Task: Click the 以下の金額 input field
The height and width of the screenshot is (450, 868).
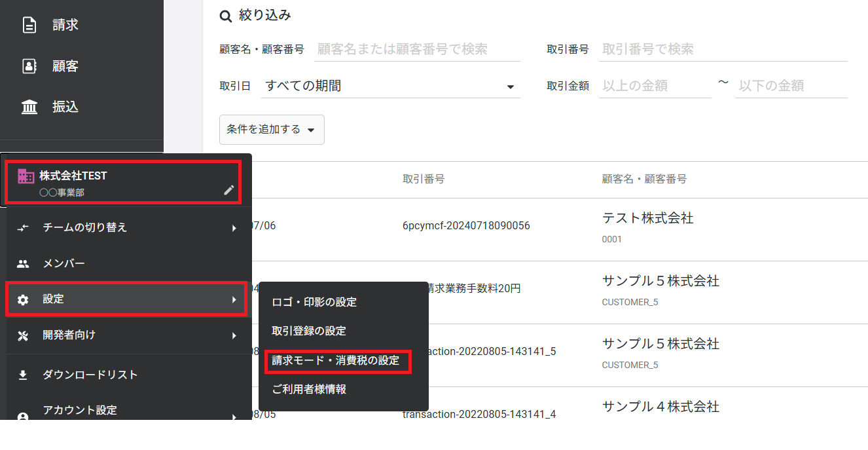Action: (x=791, y=86)
